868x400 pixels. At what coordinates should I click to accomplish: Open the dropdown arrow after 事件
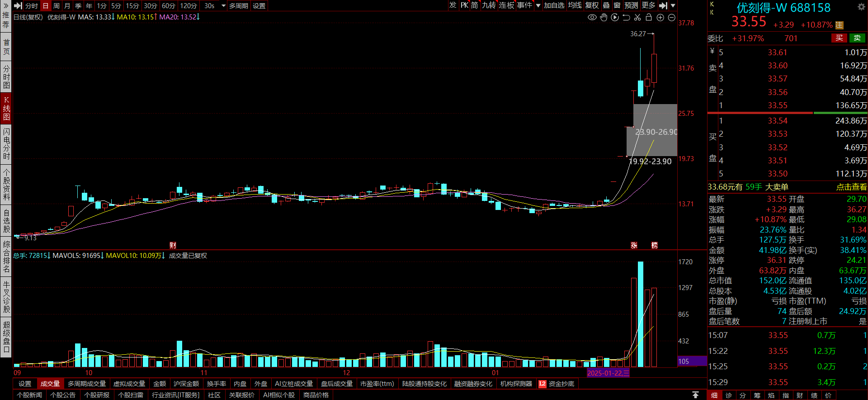click(x=538, y=6)
